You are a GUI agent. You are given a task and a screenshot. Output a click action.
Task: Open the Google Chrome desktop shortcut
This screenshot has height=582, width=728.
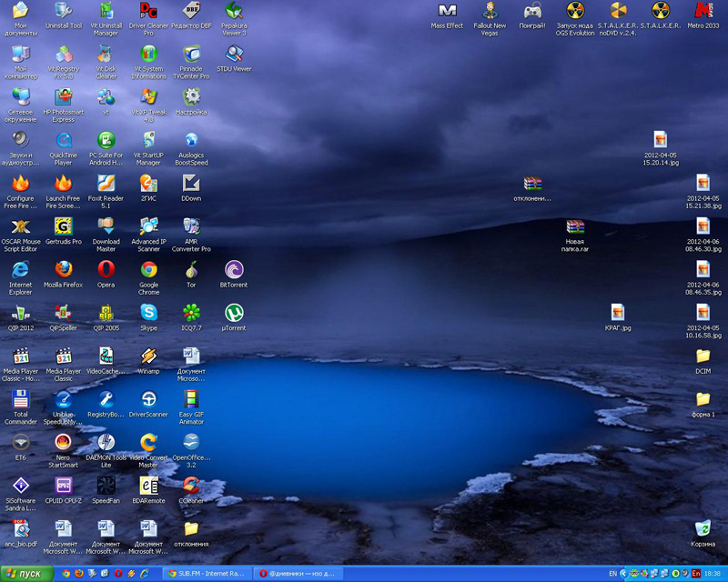pos(149,277)
